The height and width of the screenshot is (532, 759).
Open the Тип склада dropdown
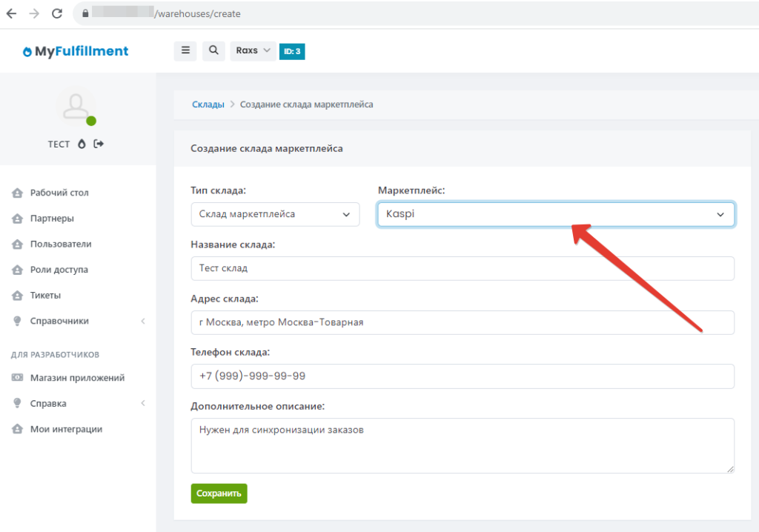[275, 214]
